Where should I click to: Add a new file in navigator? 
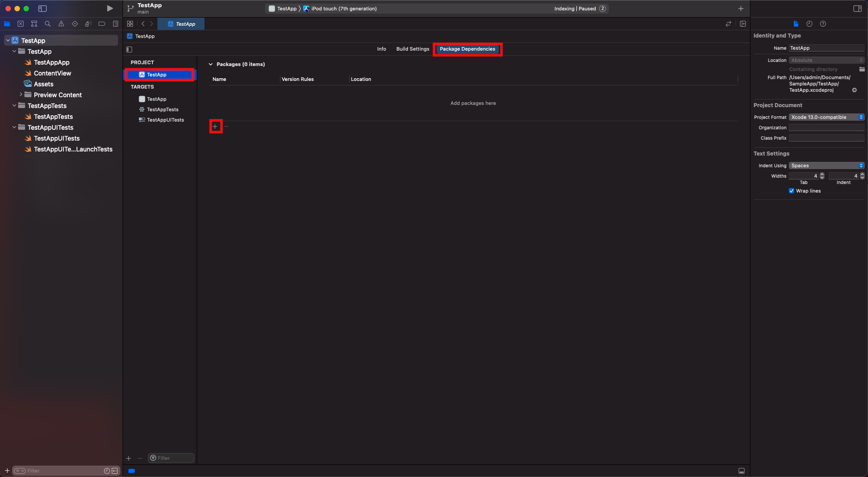(x=7, y=471)
